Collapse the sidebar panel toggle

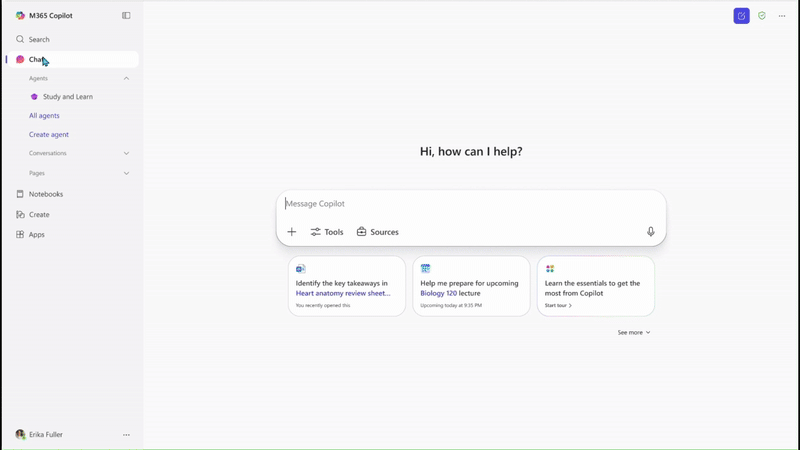pyautogui.click(x=126, y=16)
